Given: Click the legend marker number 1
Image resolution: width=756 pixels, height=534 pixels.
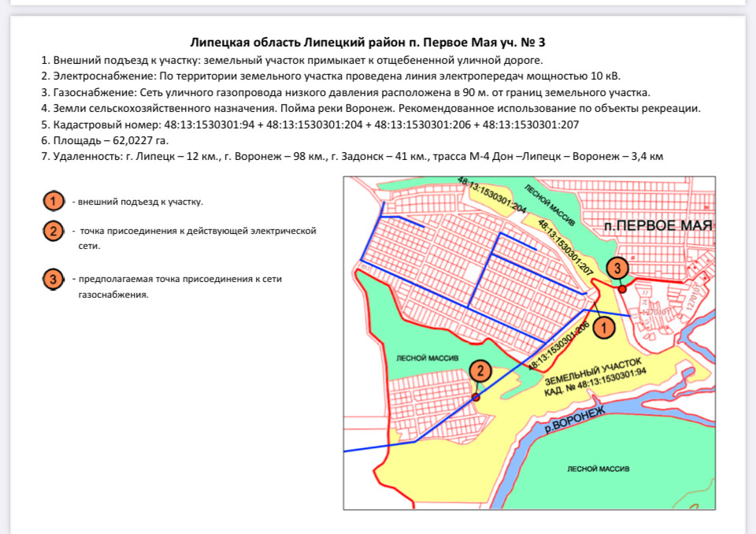Looking at the screenshot, I should point(53,201).
